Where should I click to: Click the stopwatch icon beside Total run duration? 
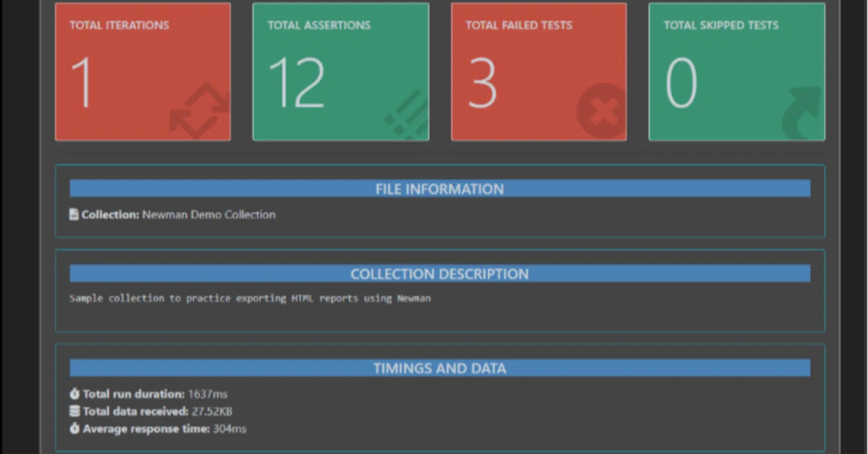[75, 394]
